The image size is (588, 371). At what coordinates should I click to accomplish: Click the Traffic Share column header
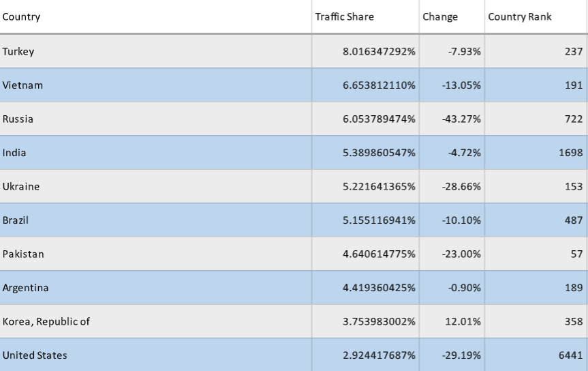pos(344,17)
